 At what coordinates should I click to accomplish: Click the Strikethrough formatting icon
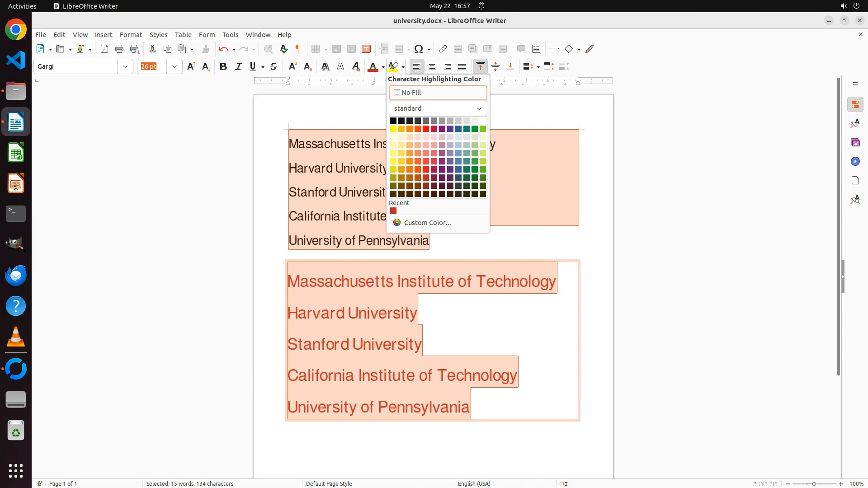click(274, 67)
